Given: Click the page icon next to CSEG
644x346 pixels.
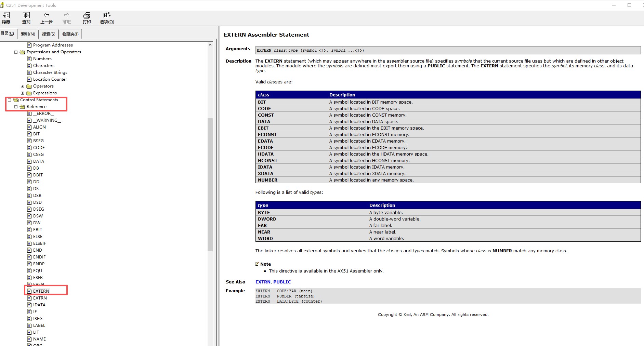Looking at the screenshot, I should [x=29, y=155].
